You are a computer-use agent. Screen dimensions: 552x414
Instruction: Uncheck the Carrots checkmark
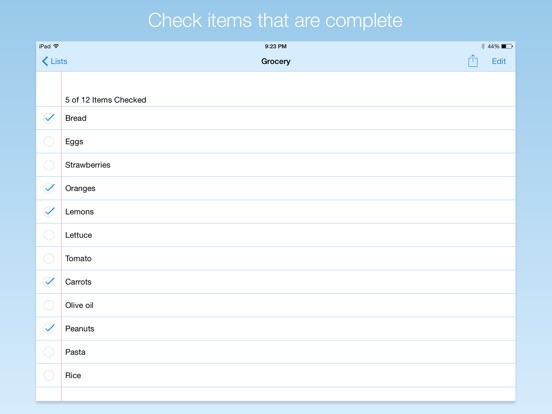pyautogui.click(x=49, y=282)
